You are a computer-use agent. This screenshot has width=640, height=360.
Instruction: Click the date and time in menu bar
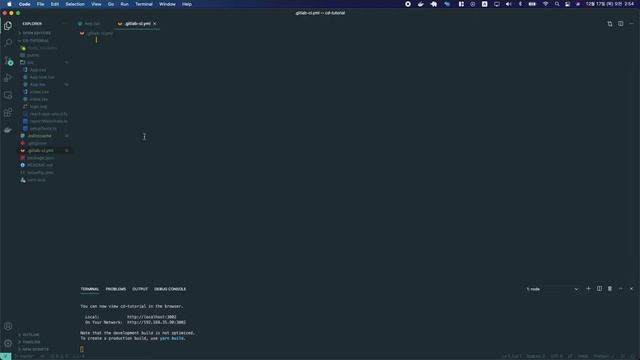[x=611, y=4]
